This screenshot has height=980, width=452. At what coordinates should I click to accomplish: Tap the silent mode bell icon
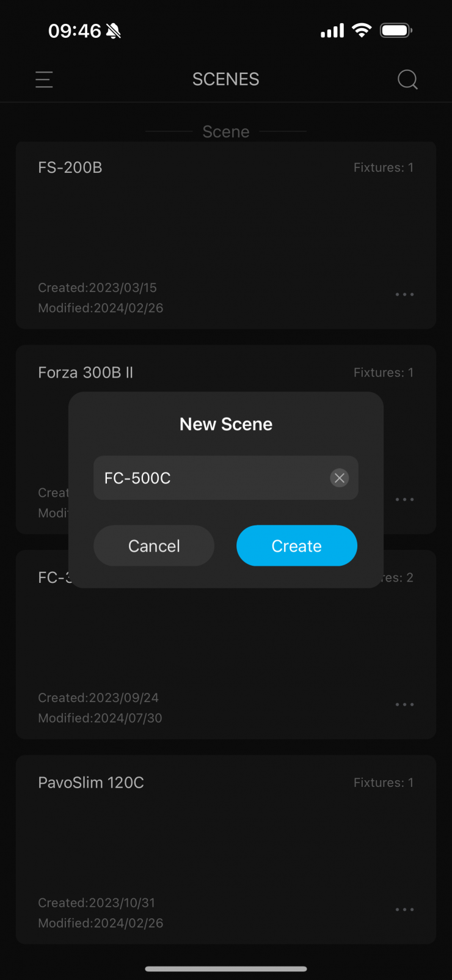(x=114, y=31)
